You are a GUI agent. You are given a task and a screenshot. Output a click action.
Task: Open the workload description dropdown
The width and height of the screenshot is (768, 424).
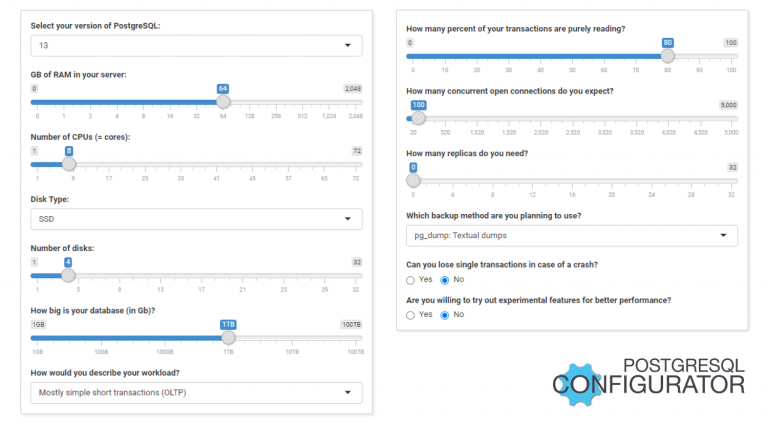point(196,392)
